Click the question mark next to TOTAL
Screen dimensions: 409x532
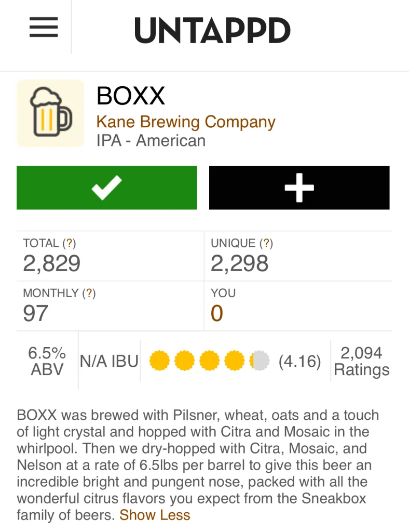69,243
